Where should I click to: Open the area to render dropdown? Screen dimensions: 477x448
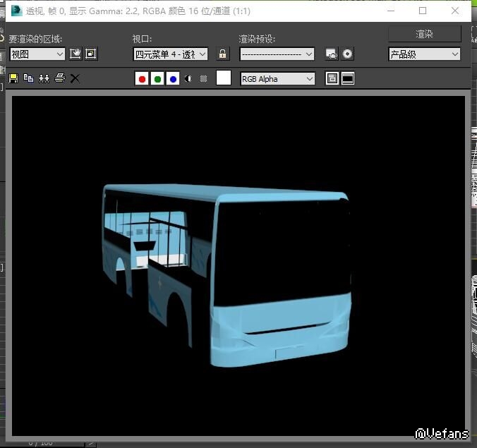click(37, 54)
